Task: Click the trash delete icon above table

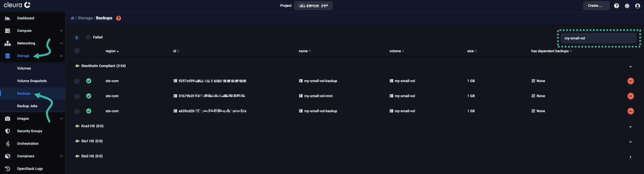Action: (76, 37)
